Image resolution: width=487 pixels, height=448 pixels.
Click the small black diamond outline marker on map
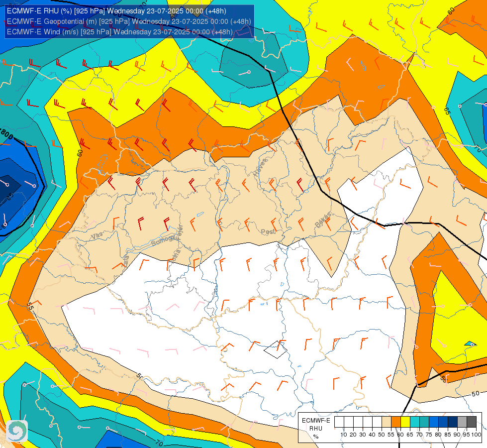[276, 349]
